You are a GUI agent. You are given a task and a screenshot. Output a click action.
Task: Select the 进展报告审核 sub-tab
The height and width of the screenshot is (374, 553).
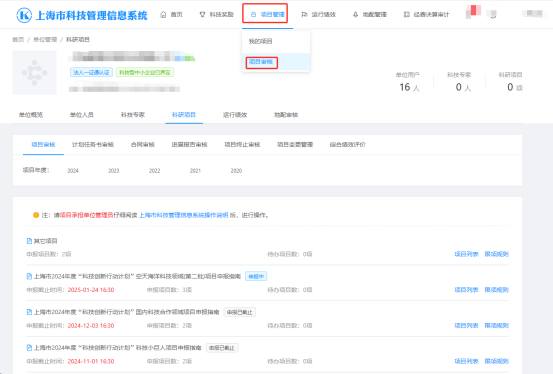coord(189,144)
